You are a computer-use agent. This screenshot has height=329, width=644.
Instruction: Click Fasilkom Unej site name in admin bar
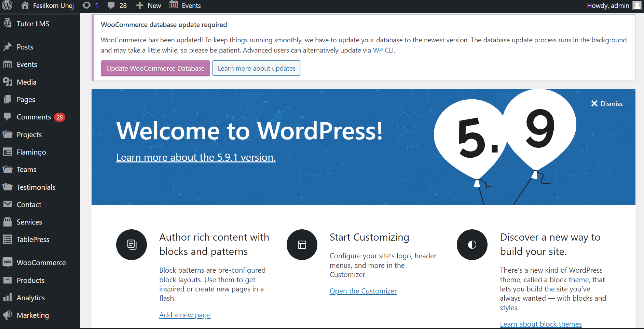(x=53, y=5)
